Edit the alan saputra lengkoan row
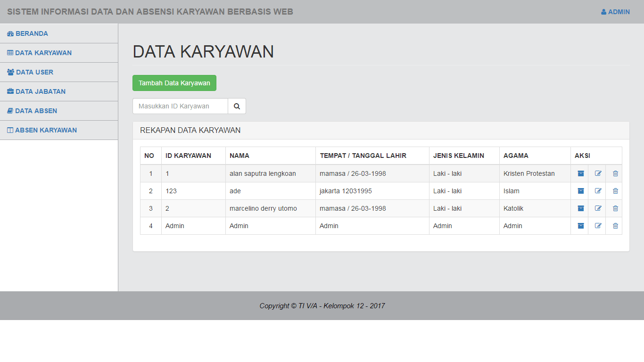This screenshot has height=362, width=644. (x=598, y=173)
